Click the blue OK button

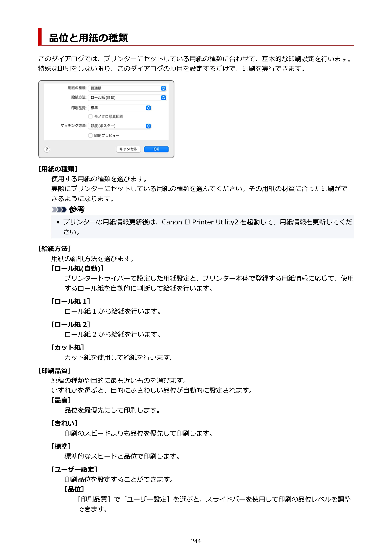point(156,149)
